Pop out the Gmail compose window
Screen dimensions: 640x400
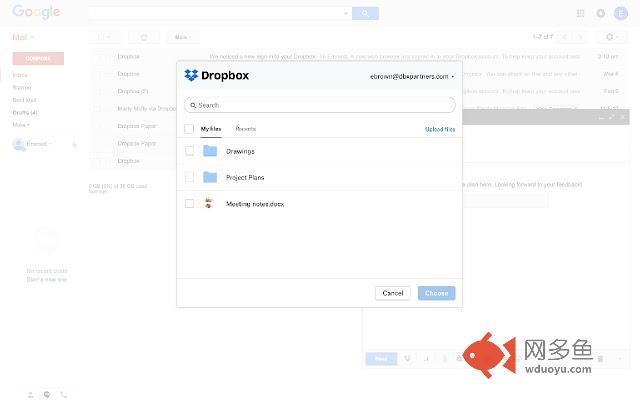(x=611, y=118)
